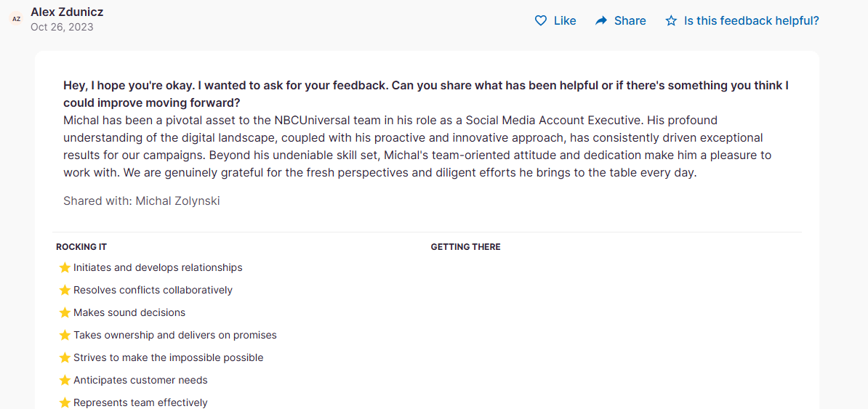868x409 pixels.
Task: Click star next to Makes sound decisions
Action: 65,312
